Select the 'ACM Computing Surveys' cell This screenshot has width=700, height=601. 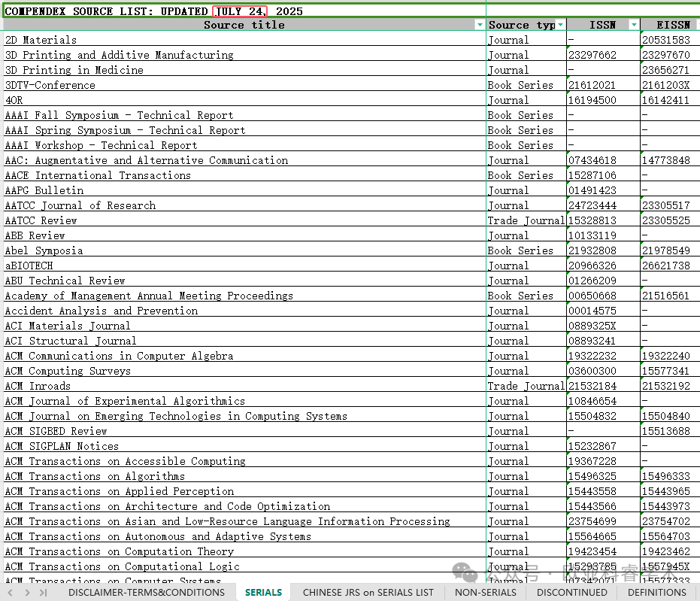click(244, 371)
